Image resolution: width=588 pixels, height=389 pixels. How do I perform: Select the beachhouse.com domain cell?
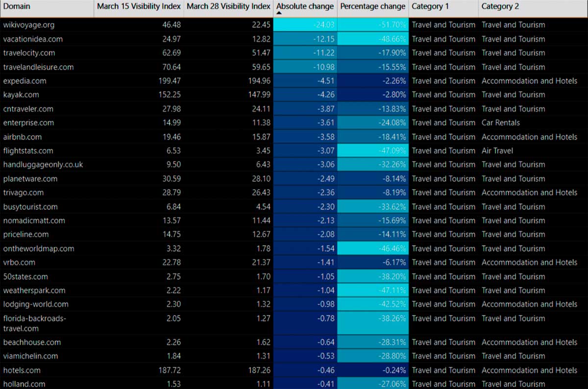(47, 342)
